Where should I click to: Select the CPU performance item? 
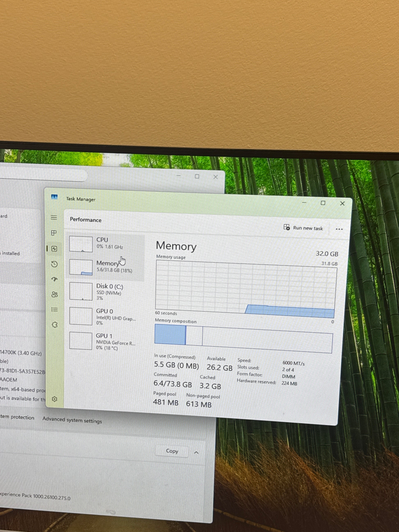click(105, 244)
